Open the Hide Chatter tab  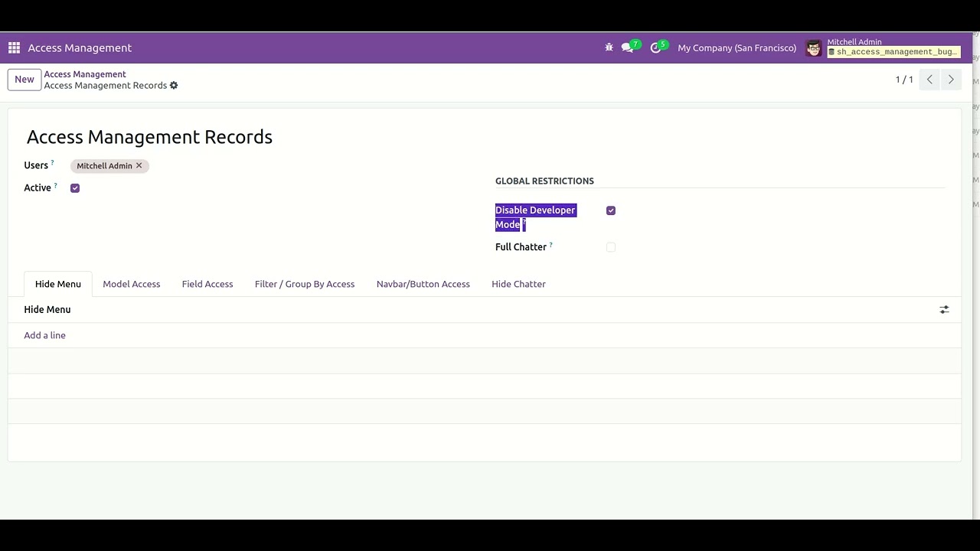[518, 284]
